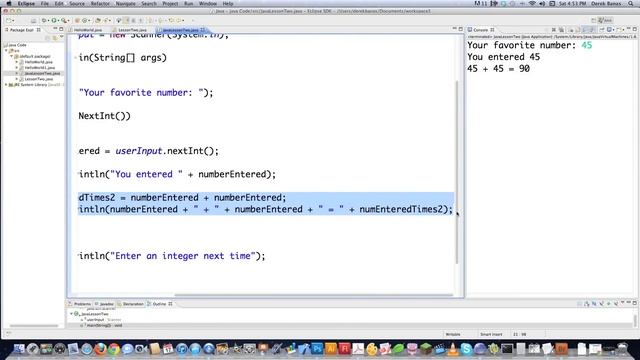Minimize the Package Explorer panel
The image size is (640, 360).
(55, 29)
